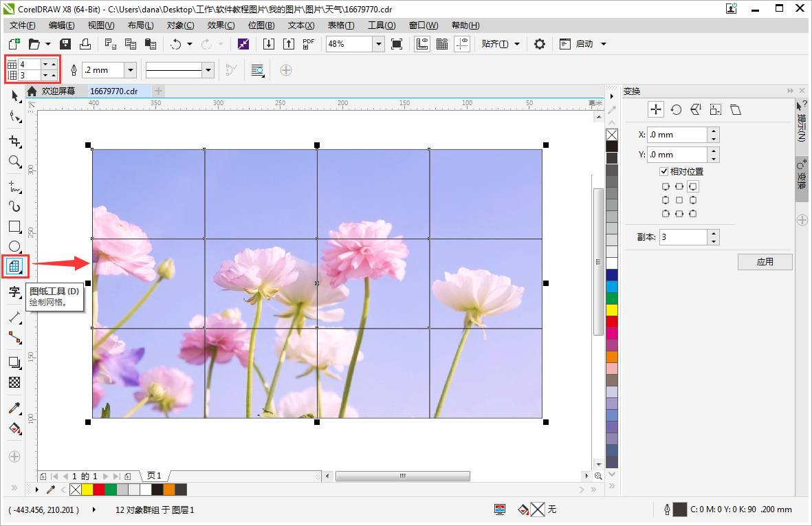This screenshot has height=526, width=812.
Task: Pick the yellow swatch in color palette
Action: pos(612,310)
